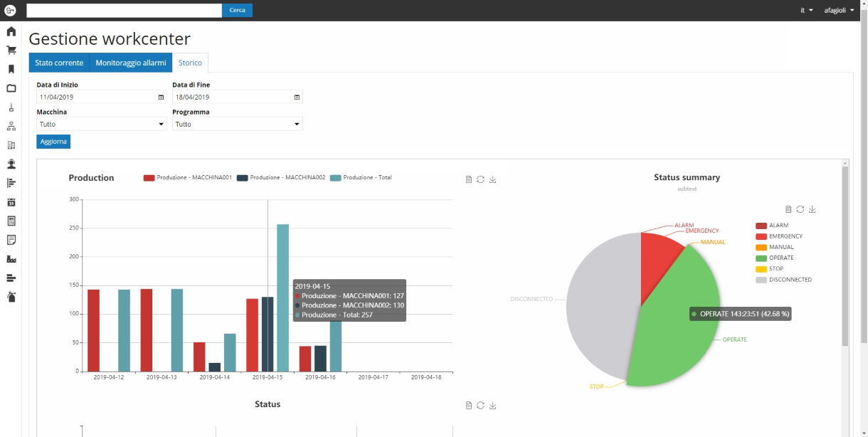The image size is (868, 437).
Task: Restore the Production chart with refresh icon
Action: [480, 179]
